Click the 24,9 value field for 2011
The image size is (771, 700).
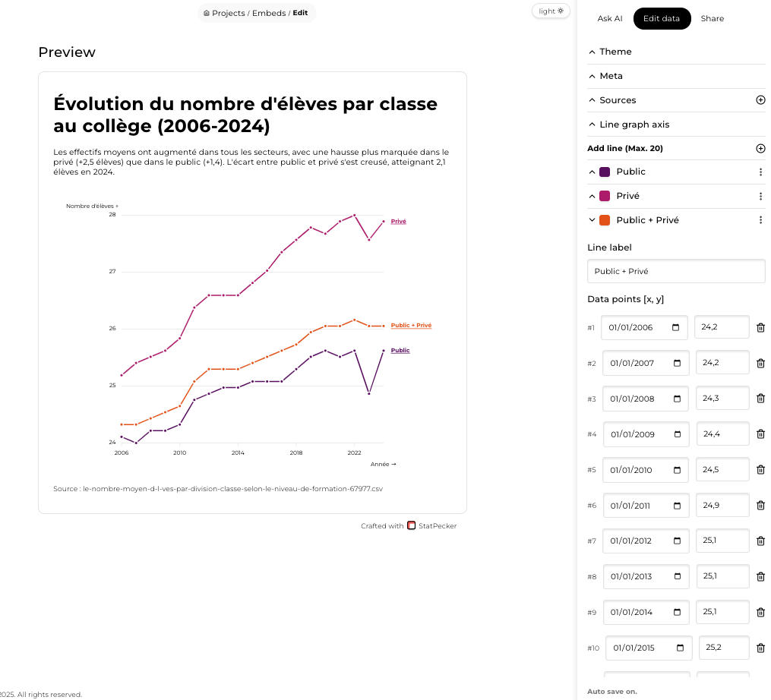tap(722, 506)
